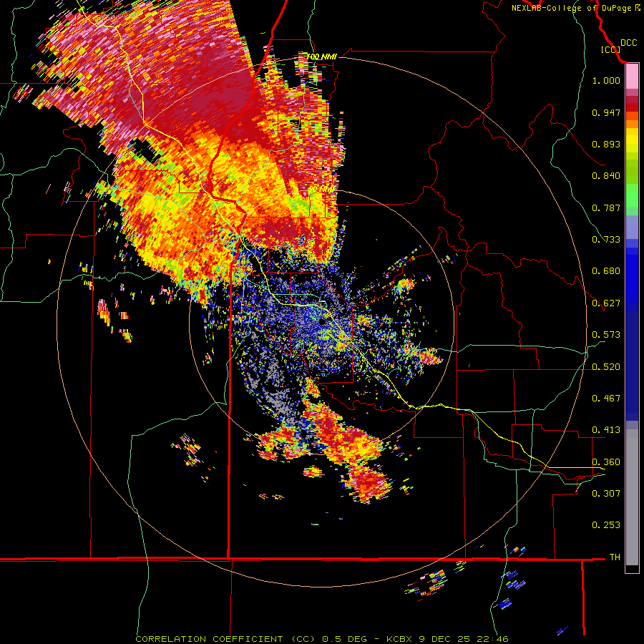Click the 0.840 scale value

tap(606, 176)
